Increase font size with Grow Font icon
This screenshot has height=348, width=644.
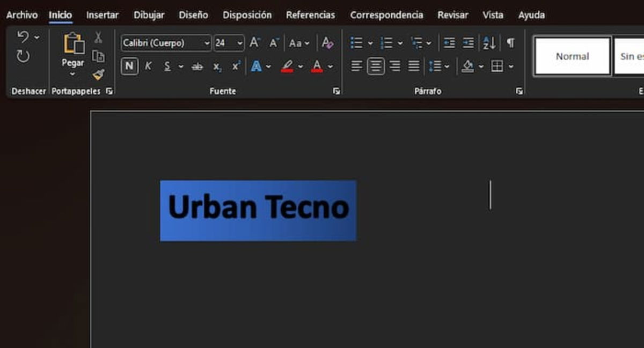point(254,42)
